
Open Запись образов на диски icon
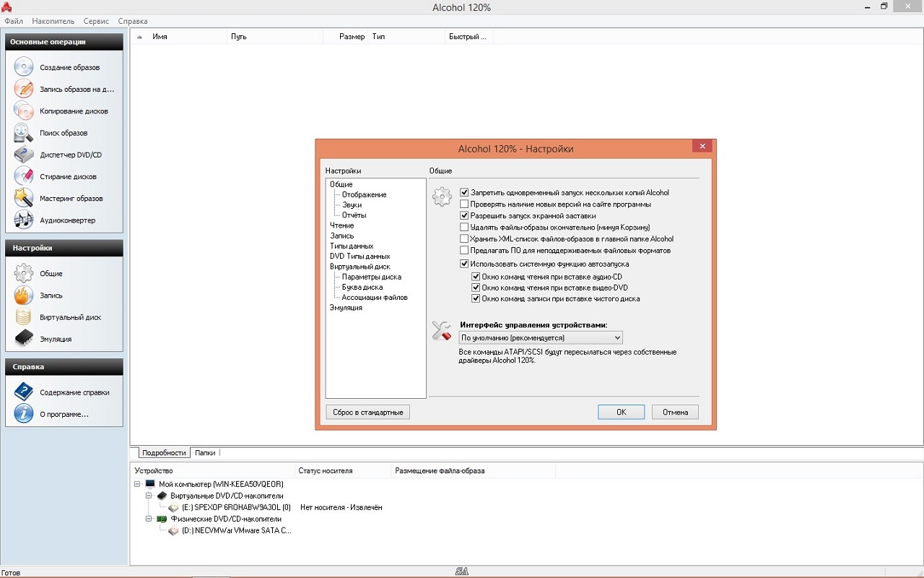24,89
